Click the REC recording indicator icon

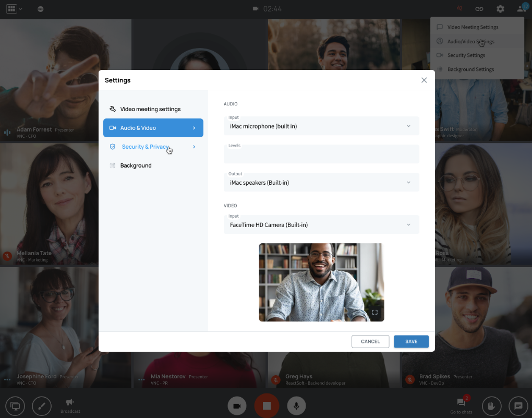pos(40,9)
